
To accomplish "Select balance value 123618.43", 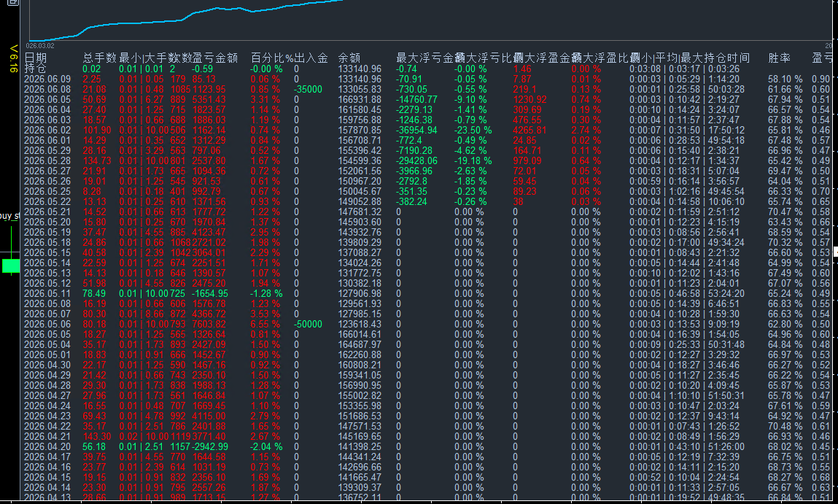I will tap(360, 324).
